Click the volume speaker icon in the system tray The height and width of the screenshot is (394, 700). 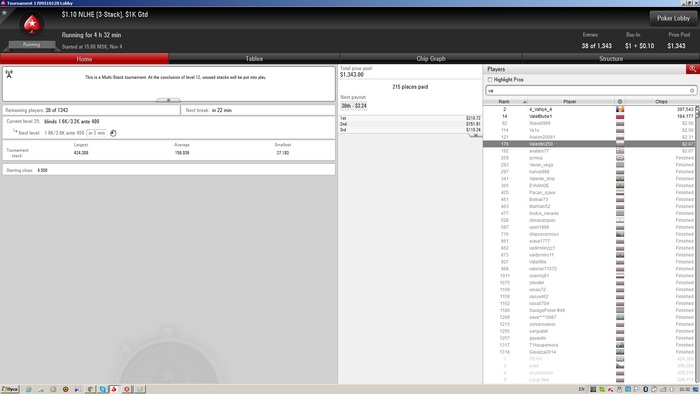click(x=671, y=390)
